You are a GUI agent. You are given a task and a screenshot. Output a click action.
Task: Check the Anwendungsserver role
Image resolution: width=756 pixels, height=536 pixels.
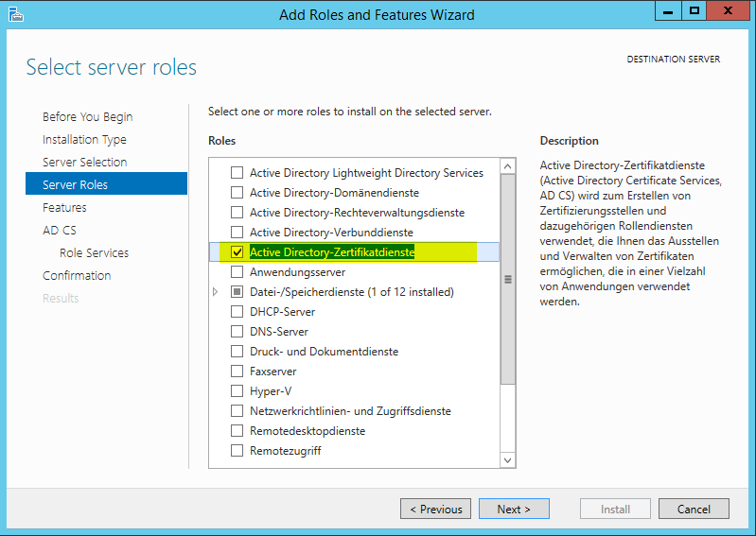click(237, 272)
